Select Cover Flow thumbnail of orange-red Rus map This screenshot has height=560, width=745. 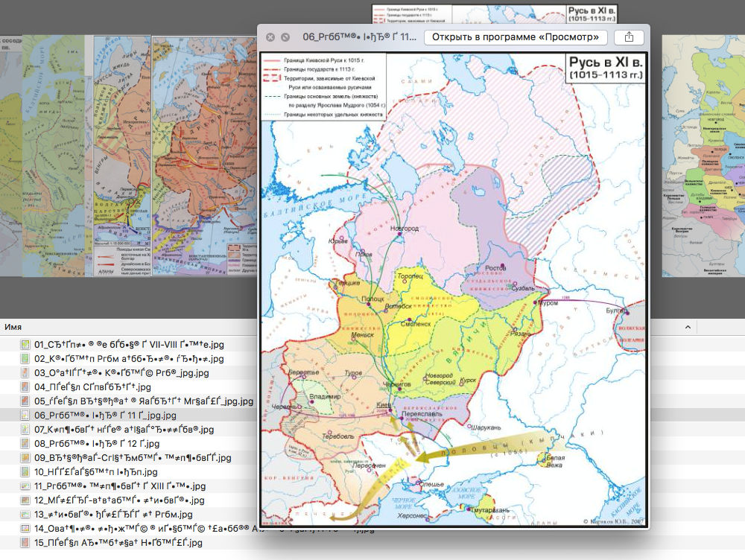pyautogui.click(x=204, y=156)
